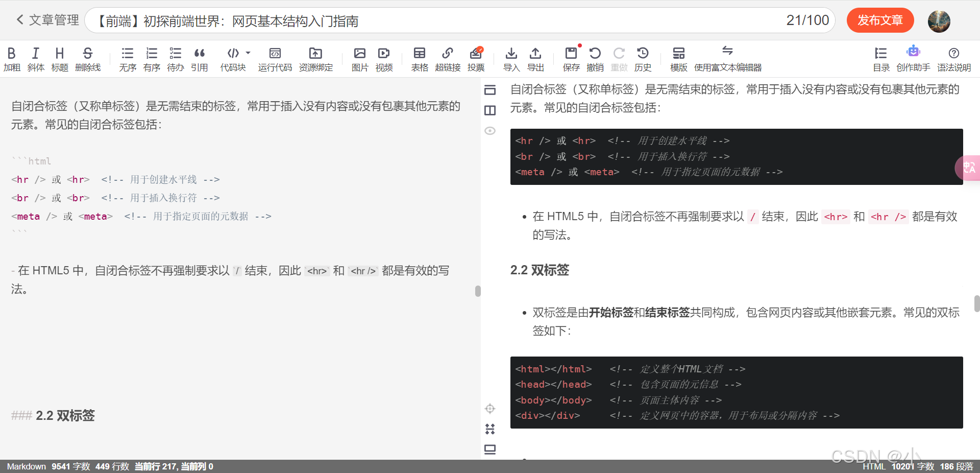Apply italic formatting (斜体)
The image size is (980, 473).
tap(36, 59)
